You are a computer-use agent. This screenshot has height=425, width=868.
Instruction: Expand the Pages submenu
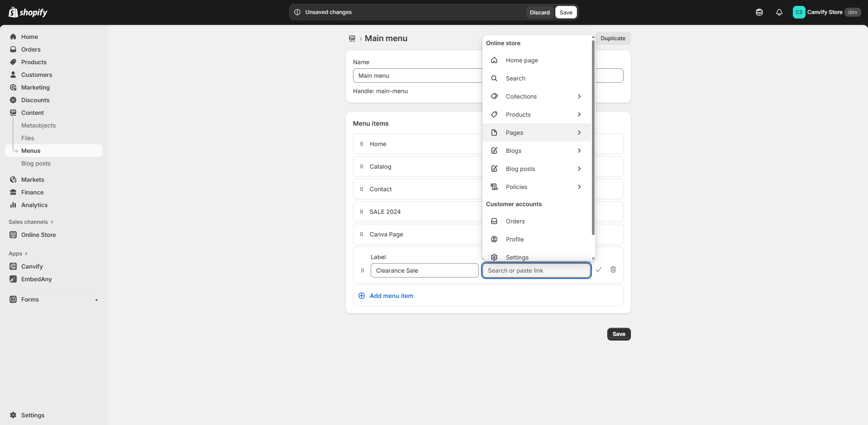[x=579, y=132]
